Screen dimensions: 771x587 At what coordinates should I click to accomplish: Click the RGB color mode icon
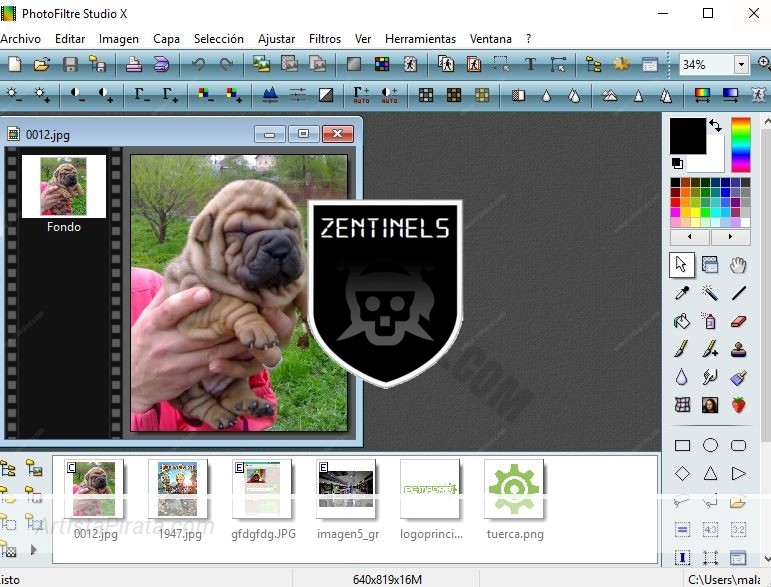(382, 64)
